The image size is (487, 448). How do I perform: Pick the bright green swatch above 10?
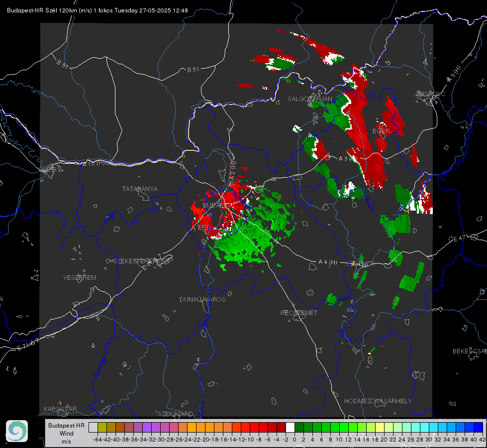pos(344,427)
